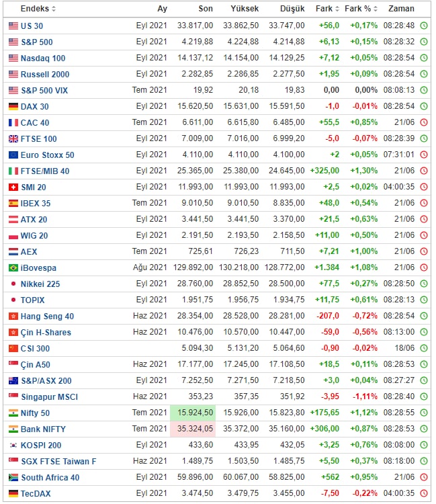Click the Düşük column header
This screenshot has height=504, width=436.
[292, 9]
